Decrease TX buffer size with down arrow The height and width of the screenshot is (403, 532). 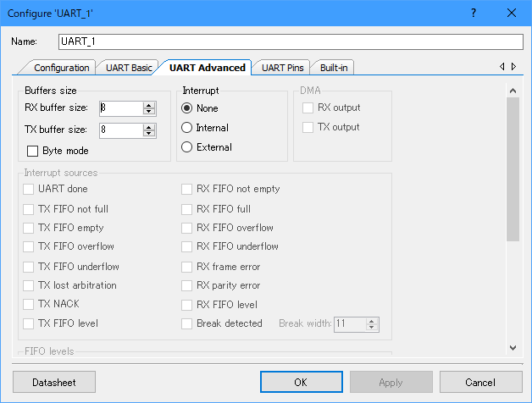coord(149,134)
